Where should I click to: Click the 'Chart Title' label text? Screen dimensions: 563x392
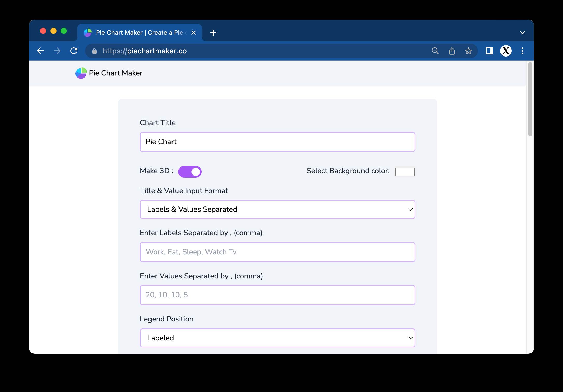(x=158, y=123)
